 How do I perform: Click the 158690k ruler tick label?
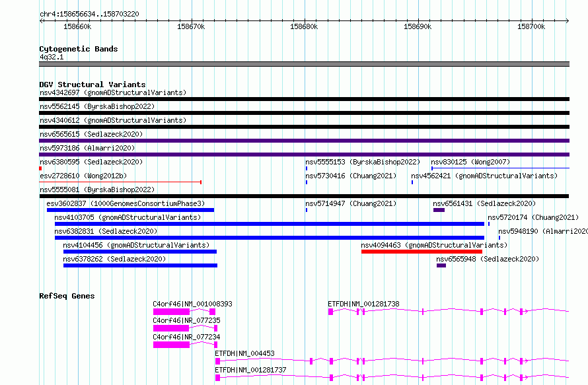(x=418, y=26)
